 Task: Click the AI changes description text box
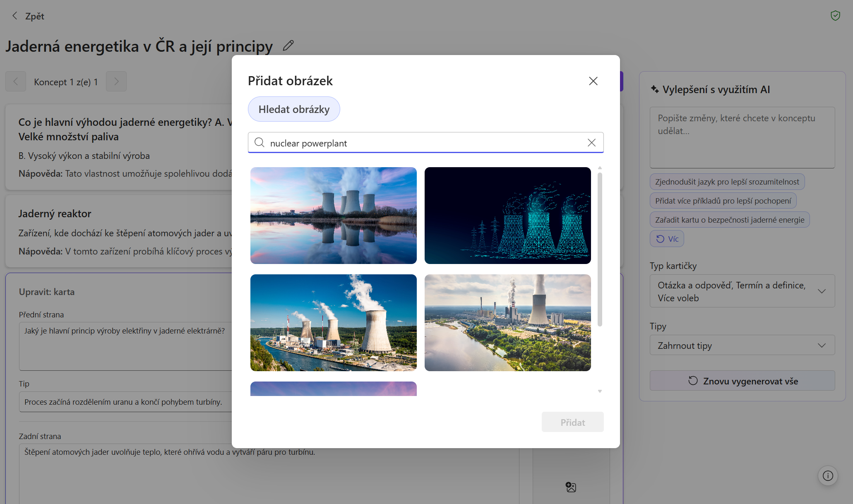point(742,137)
